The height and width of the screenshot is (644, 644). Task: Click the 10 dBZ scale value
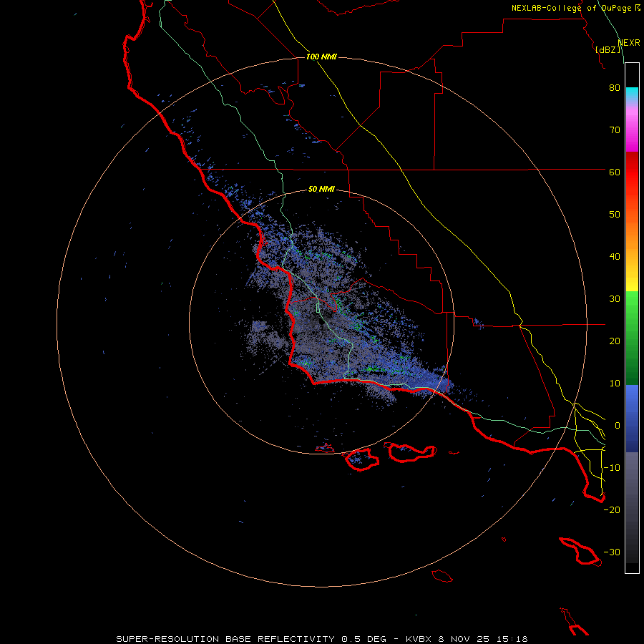[615, 384]
